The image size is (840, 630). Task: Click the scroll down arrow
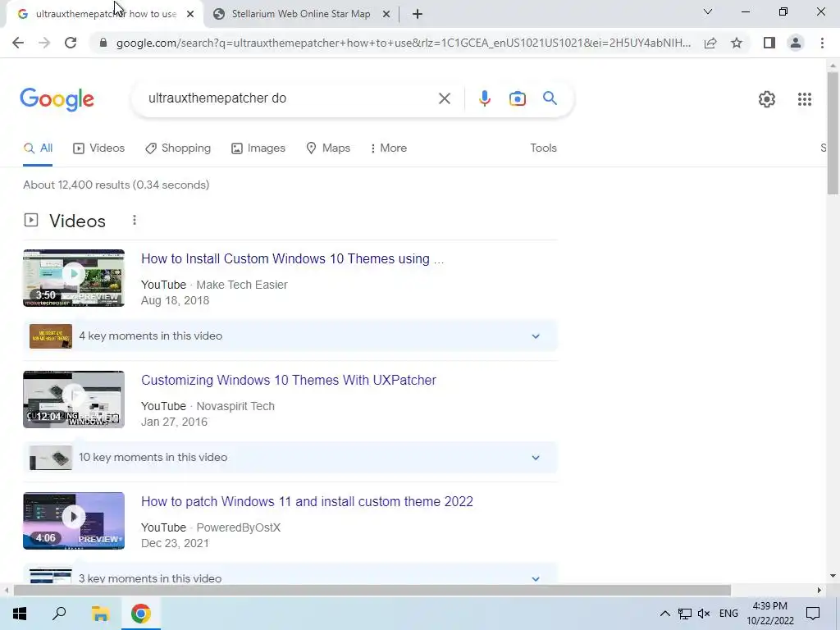tap(833, 576)
